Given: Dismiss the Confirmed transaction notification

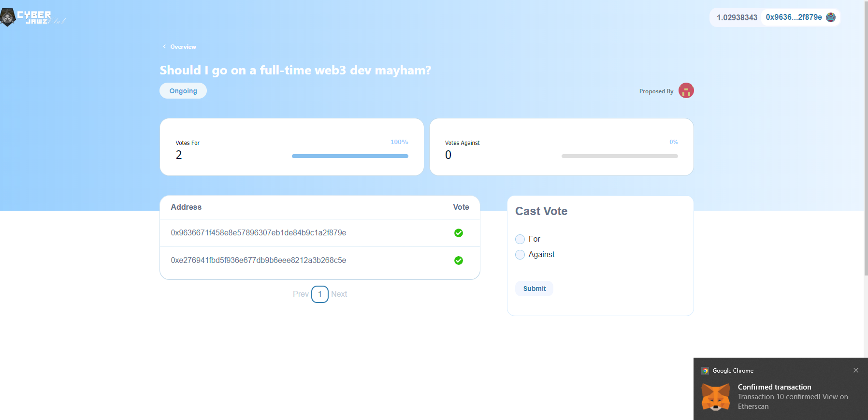Looking at the screenshot, I should coord(855,370).
